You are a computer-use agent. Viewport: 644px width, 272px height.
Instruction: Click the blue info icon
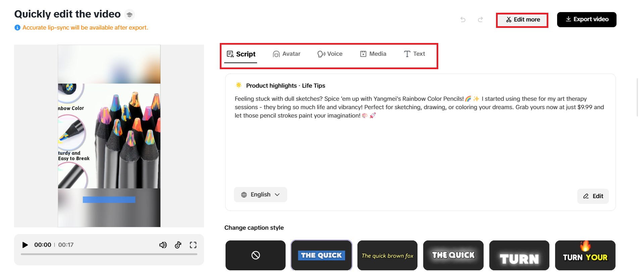tap(17, 28)
